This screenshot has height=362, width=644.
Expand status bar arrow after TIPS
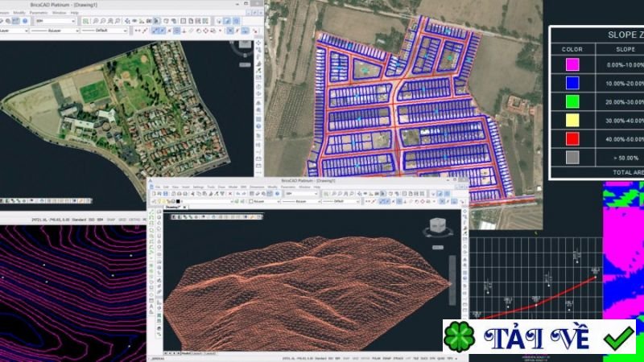click(456, 359)
